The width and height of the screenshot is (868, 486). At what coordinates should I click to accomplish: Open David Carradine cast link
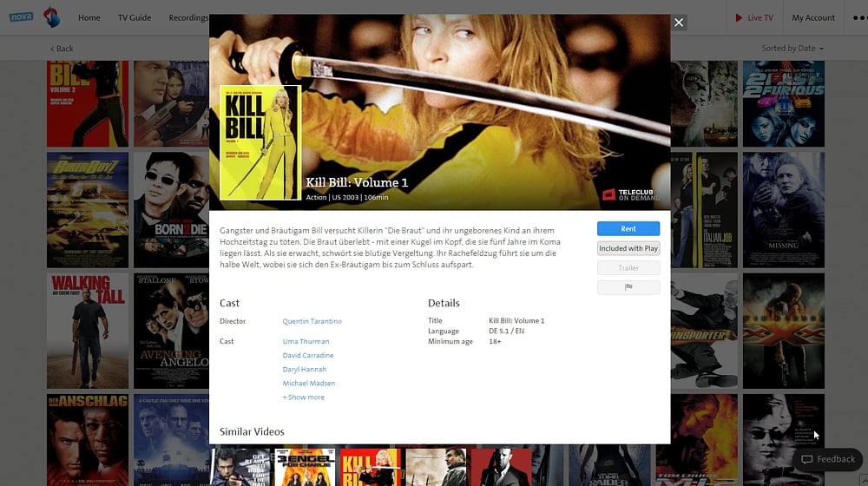pos(308,355)
